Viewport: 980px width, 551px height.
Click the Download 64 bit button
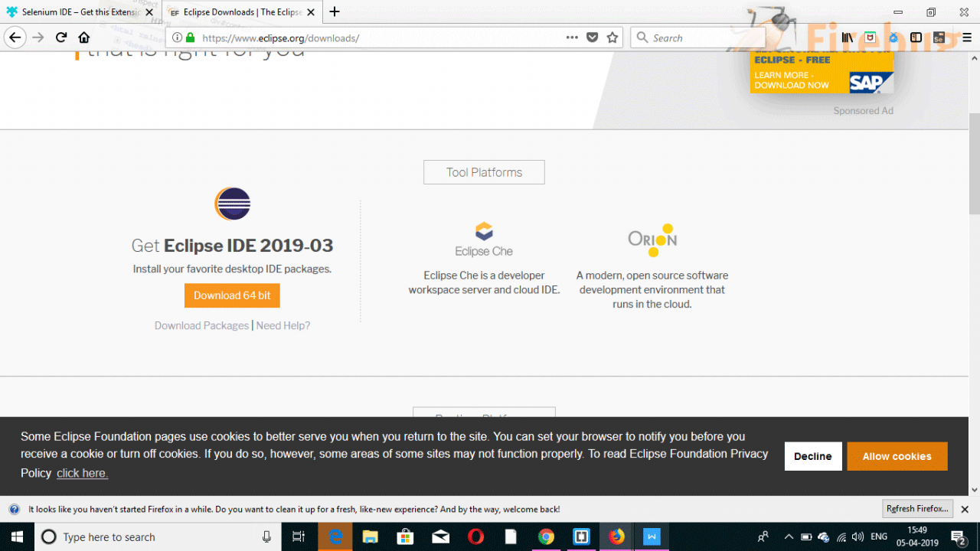232,295
